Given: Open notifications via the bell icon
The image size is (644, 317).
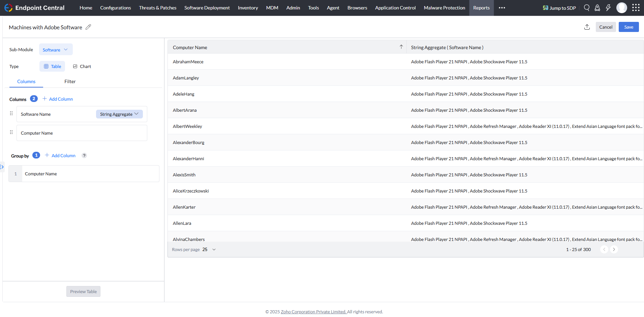Looking at the screenshot, I should [x=597, y=7].
